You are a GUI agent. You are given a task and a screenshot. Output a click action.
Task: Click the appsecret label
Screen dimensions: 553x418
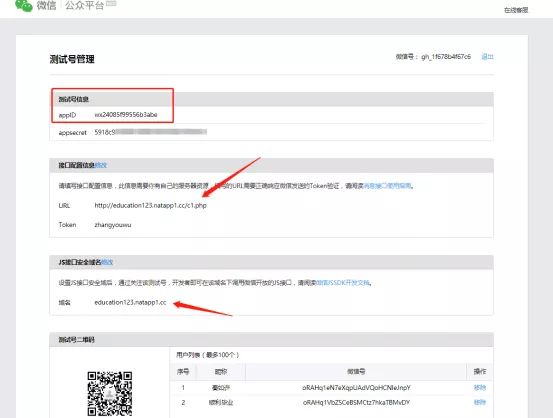tap(72, 133)
